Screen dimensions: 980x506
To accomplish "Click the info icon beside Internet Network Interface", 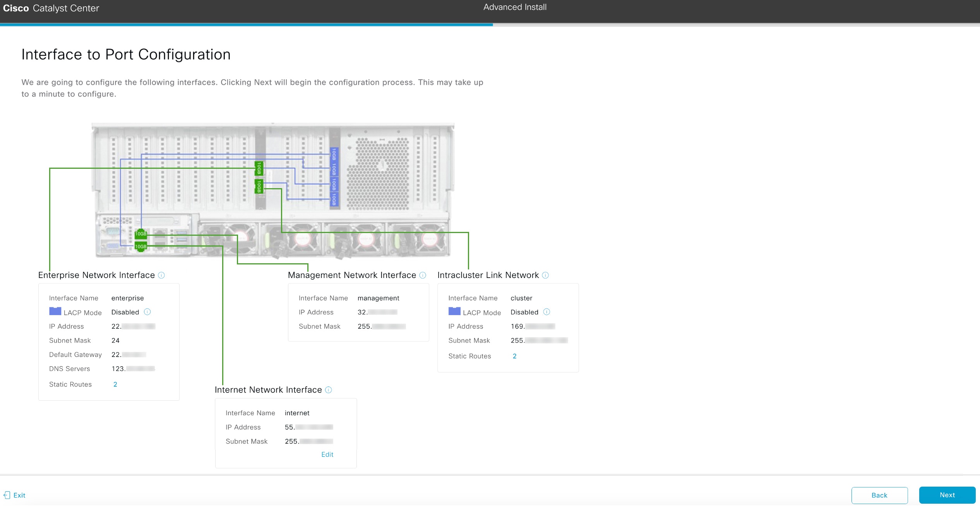I will (x=328, y=390).
